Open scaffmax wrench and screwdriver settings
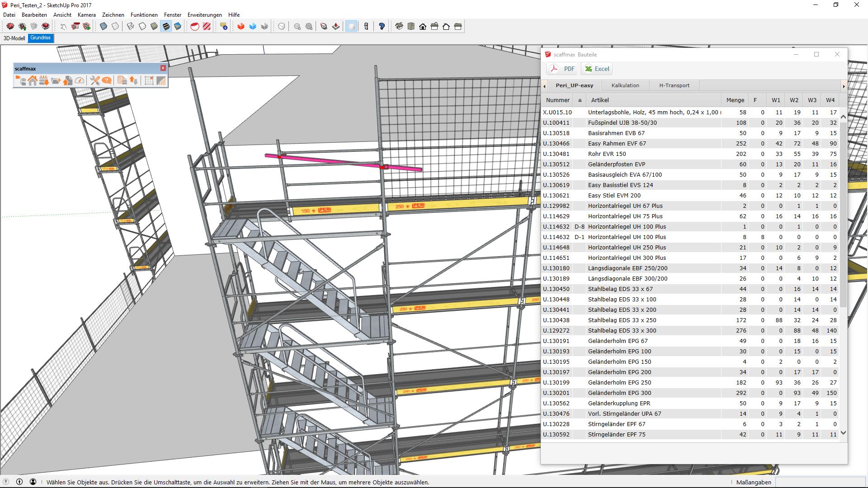Viewport: 868px width, 488px height. [94, 81]
